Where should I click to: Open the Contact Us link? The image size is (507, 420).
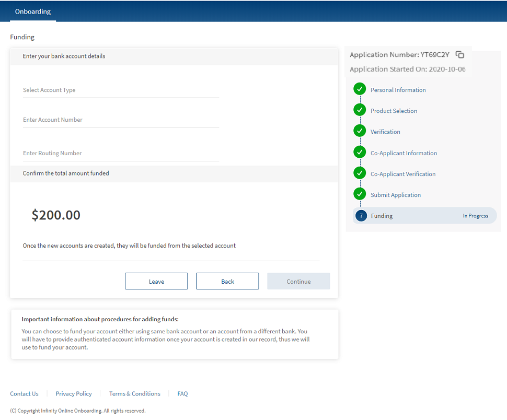[x=25, y=394]
